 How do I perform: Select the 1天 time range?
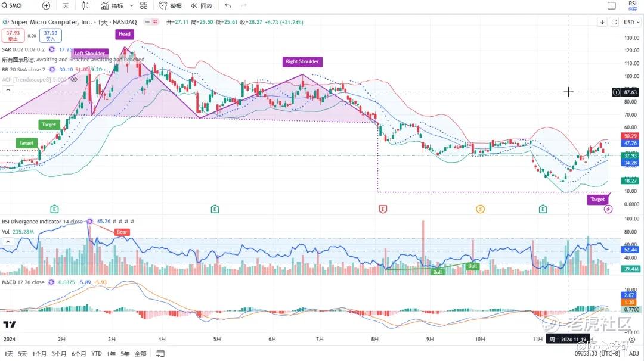[8, 354]
